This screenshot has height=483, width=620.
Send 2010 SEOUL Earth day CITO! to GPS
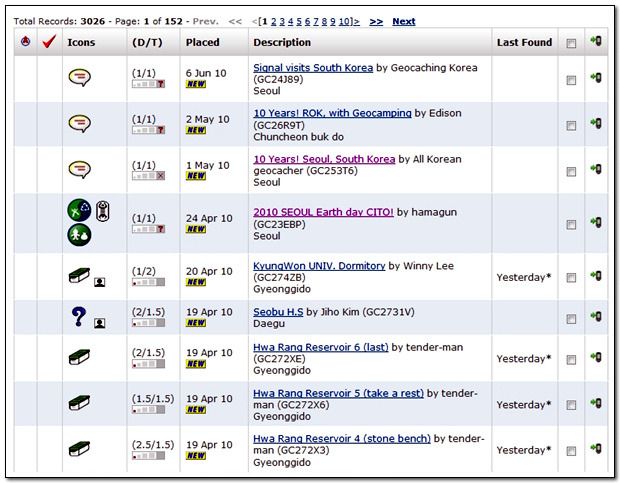(596, 222)
